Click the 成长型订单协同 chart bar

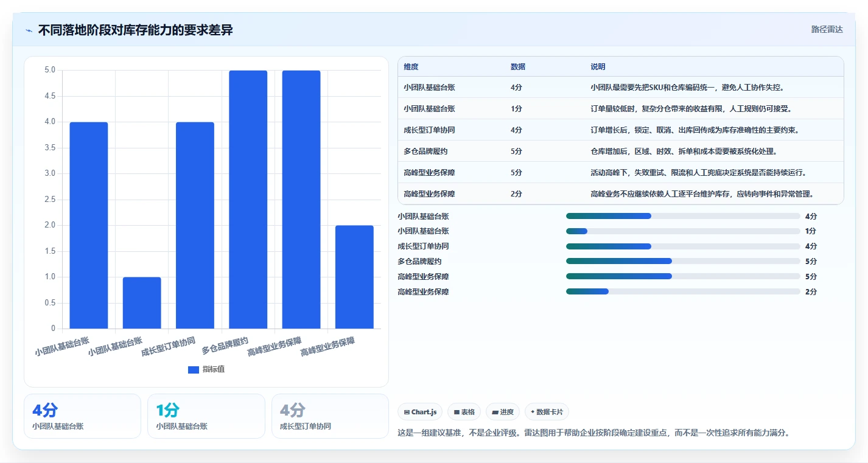click(195, 225)
